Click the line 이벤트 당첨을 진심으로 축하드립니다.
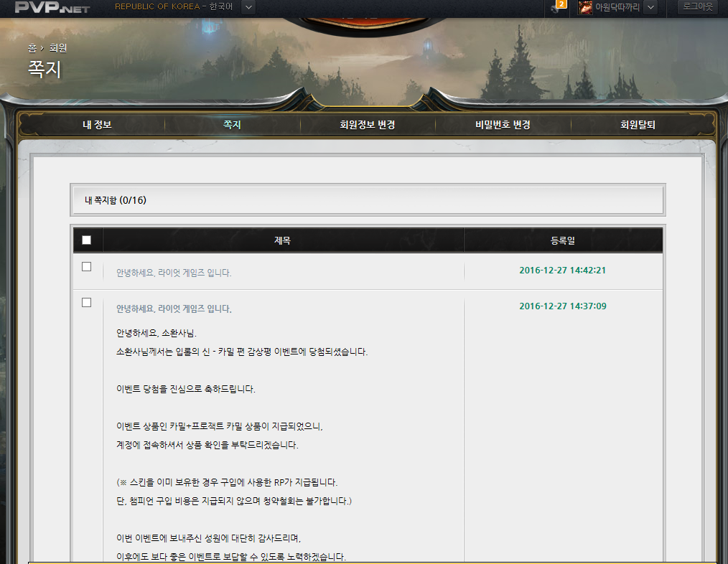Screen dimensions: 728x564 coord(186,389)
